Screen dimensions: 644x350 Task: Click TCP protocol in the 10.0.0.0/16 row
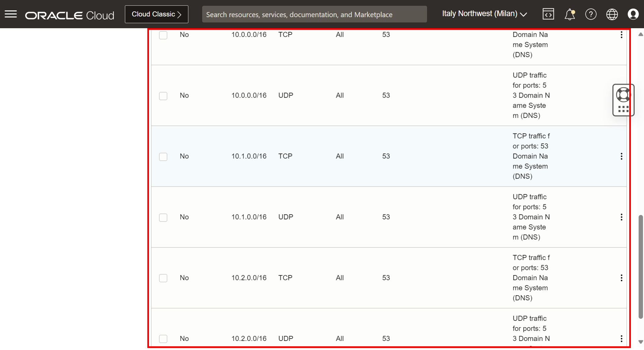point(285,35)
